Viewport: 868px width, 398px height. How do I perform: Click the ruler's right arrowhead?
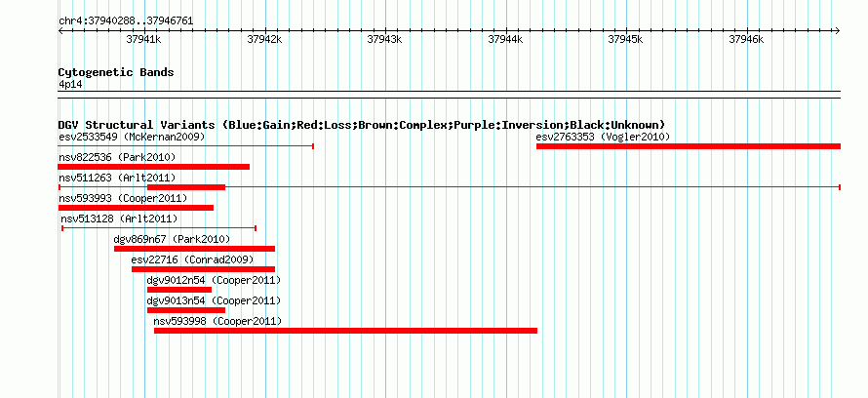[838, 30]
